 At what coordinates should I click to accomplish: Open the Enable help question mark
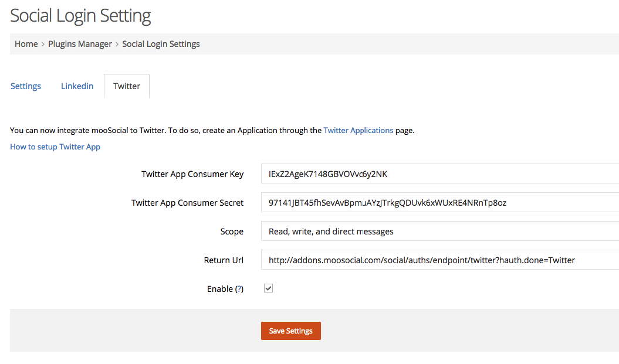[239, 289]
